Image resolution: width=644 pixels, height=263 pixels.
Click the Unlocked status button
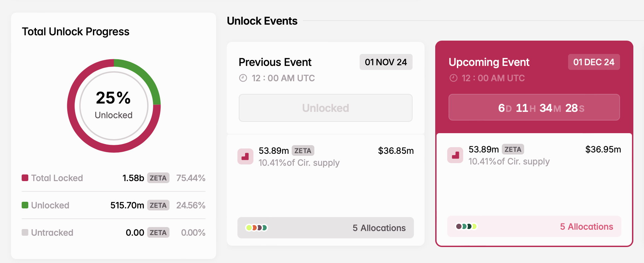[x=325, y=108]
